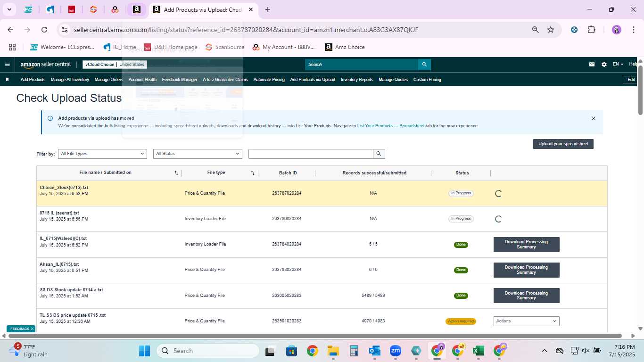The width and height of the screenshot is (644, 362).
Task: Click the info icon in the banner
Action: 50,118
